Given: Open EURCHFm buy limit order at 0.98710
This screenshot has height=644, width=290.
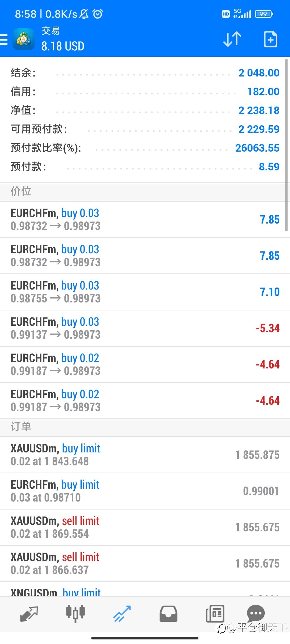Looking at the screenshot, I should pos(145,491).
